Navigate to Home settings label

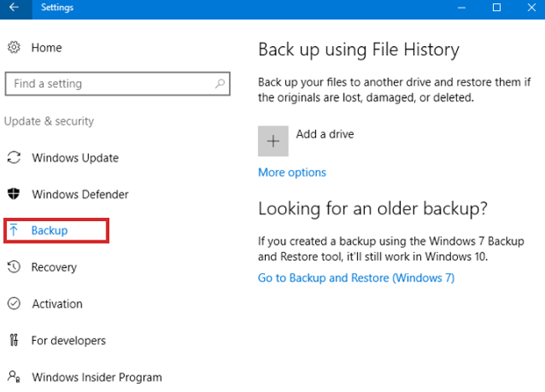(x=46, y=48)
